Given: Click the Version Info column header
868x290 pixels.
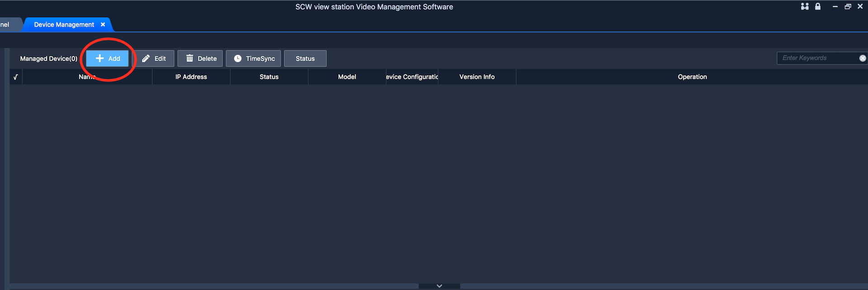Looking at the screenshot, I should 477,77.
